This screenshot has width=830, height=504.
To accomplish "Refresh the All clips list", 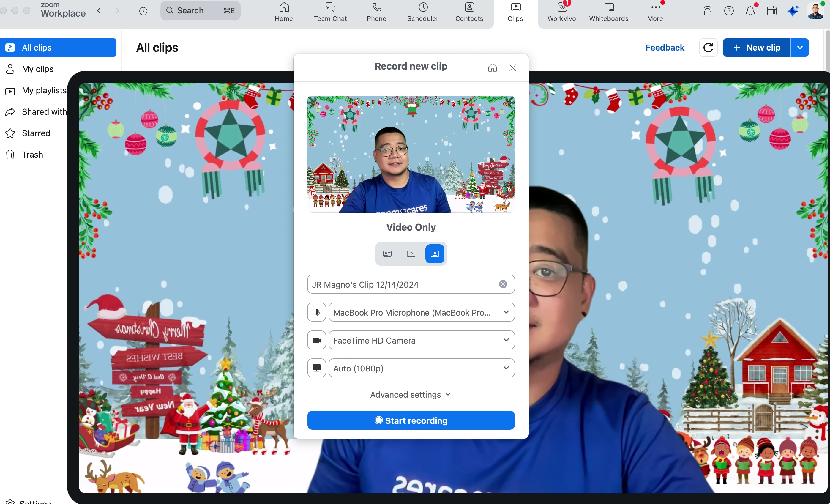I will (708, 48).
